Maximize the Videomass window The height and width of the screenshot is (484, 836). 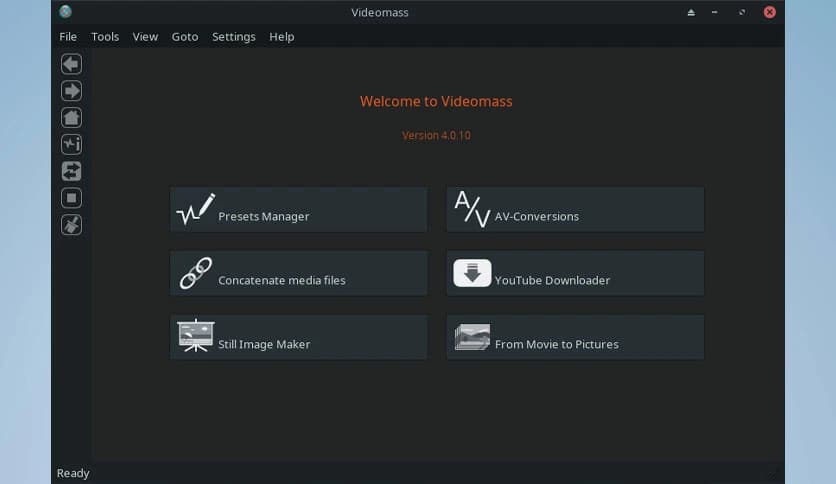742,12
